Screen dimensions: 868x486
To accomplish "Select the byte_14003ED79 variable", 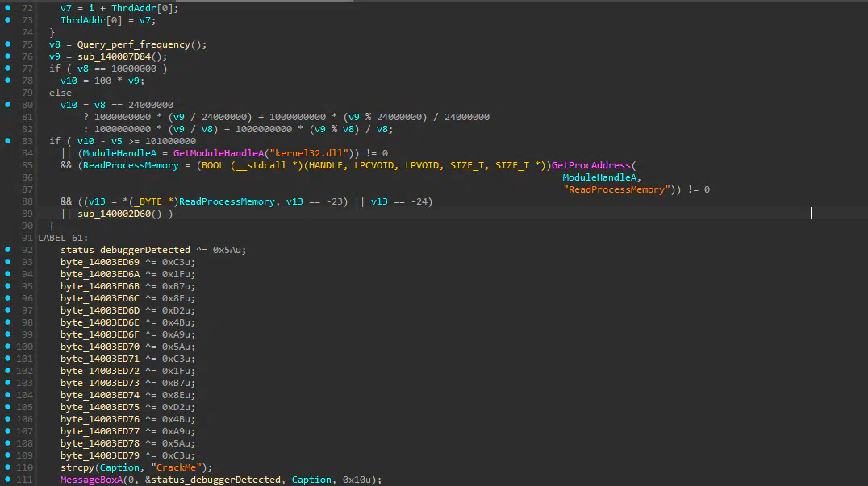I will click(x=100, y=455).
